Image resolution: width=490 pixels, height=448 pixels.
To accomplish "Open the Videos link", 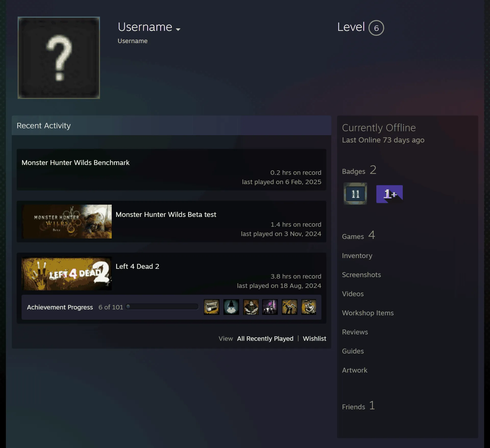I will point(353,294).
